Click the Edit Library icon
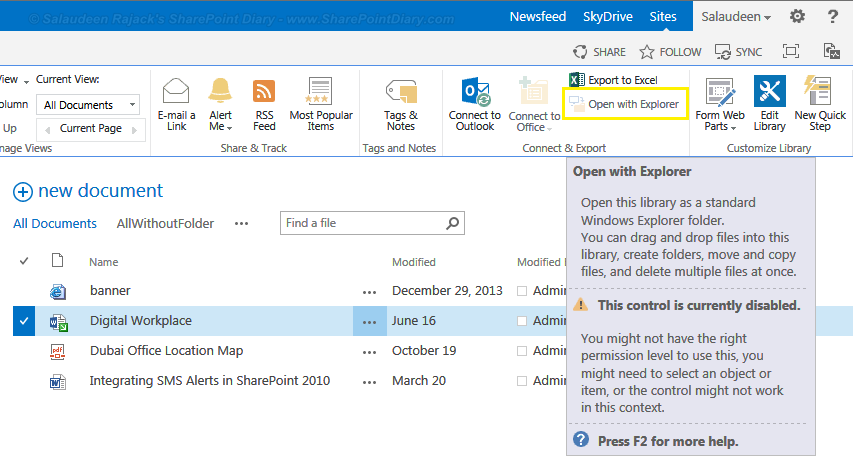The image size is (853, 476). [769, 91]
